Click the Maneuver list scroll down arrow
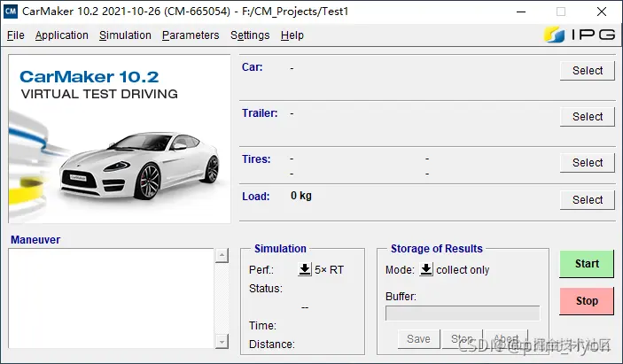Screen dimensions: 623x364 tap(222, 341)
